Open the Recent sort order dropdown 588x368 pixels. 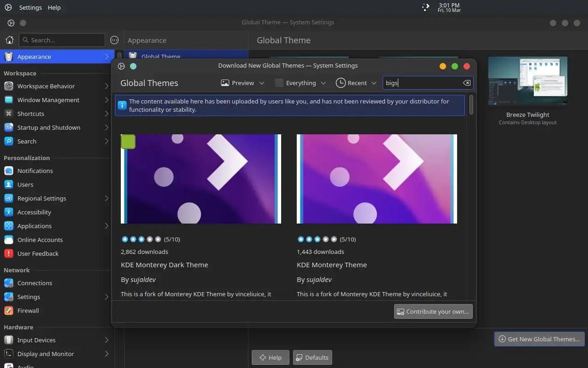[356, 83]
